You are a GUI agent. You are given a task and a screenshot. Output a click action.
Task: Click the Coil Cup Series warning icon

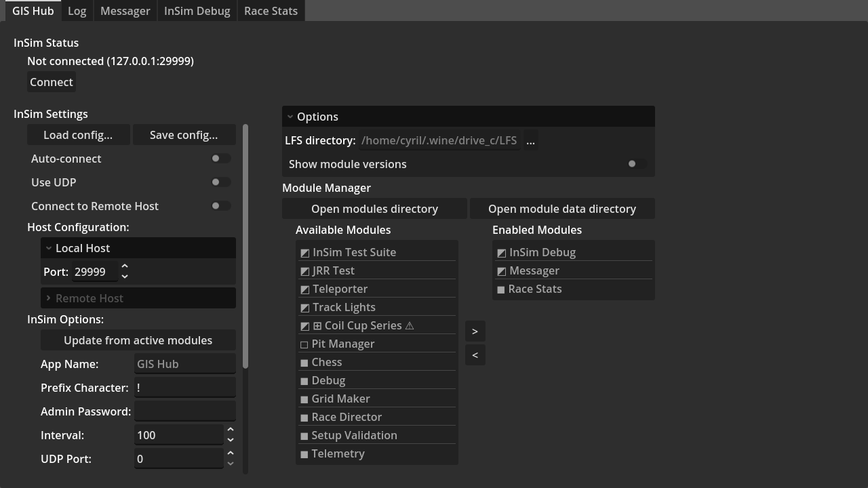click(409, 326)
